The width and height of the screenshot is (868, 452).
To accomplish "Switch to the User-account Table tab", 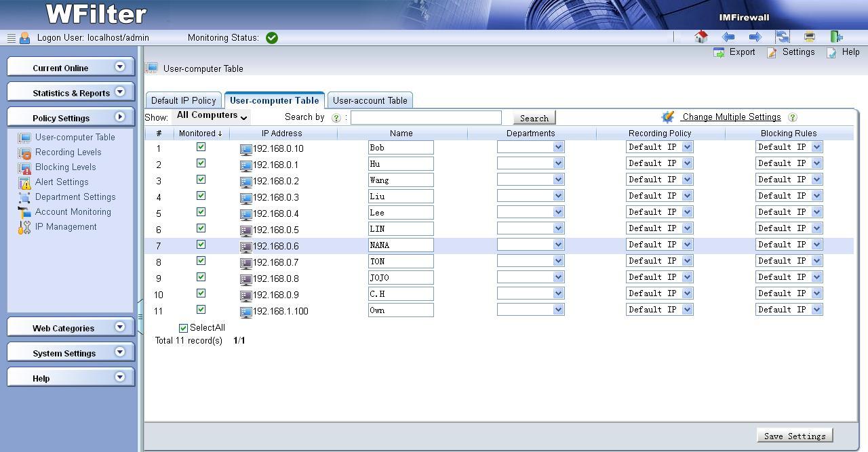I will pos(370,100).
